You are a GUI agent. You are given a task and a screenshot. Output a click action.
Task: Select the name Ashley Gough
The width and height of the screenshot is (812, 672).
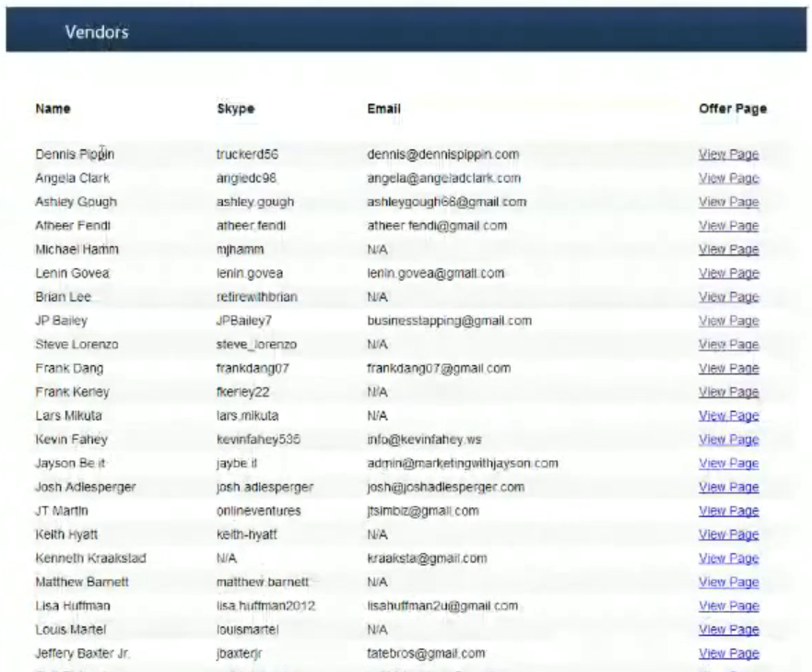pos(76,202)
